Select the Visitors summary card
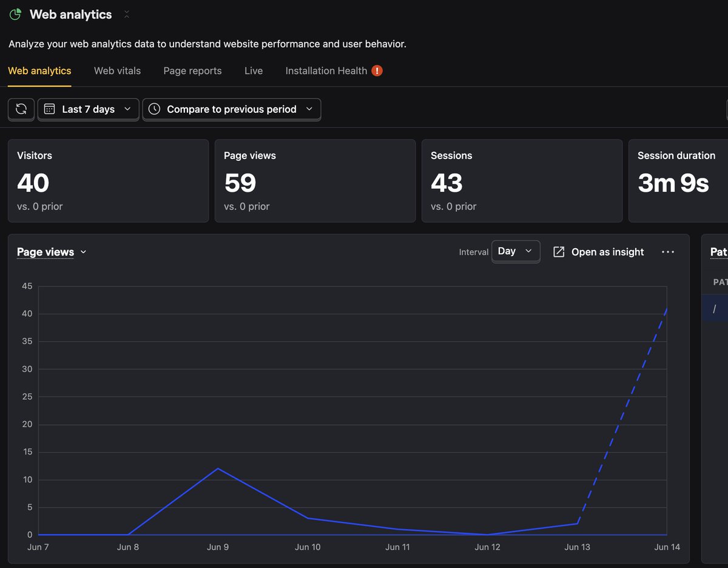 pos(108,181)
